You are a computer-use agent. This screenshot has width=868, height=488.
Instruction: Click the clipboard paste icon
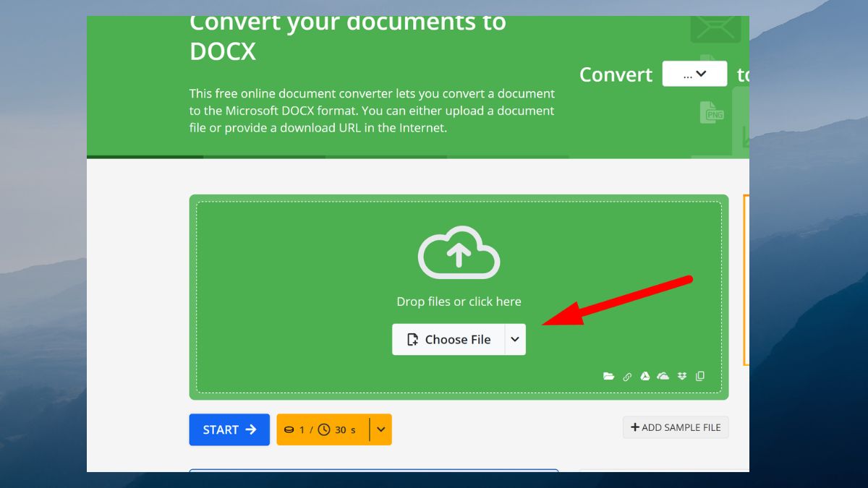[699, 376]
